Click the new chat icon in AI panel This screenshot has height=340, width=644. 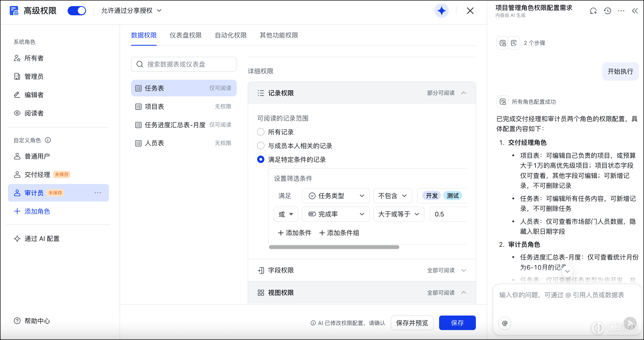coord(593,11)
